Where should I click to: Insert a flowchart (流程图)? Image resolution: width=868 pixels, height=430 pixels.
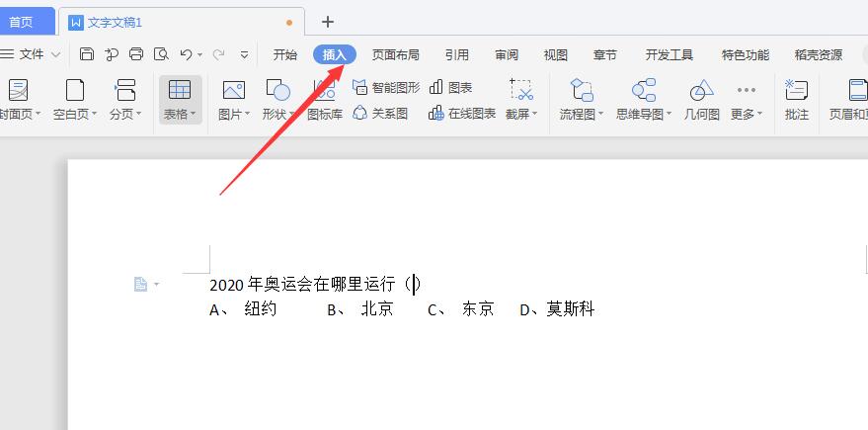[582, 99]
